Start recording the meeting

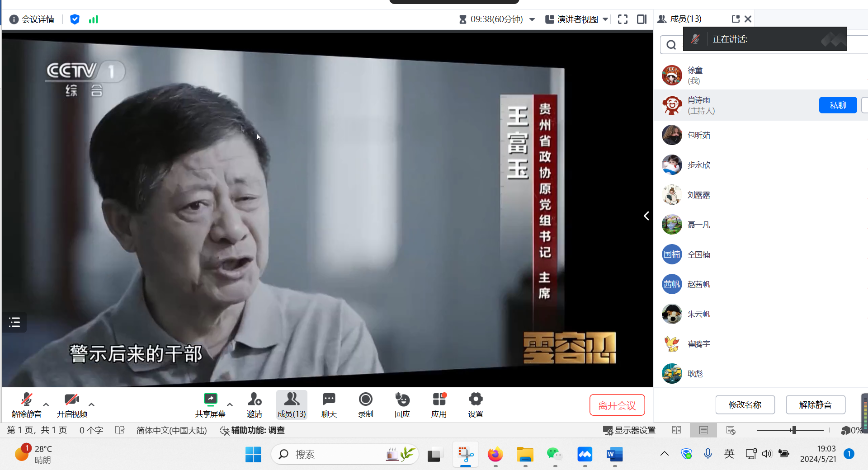365,404
